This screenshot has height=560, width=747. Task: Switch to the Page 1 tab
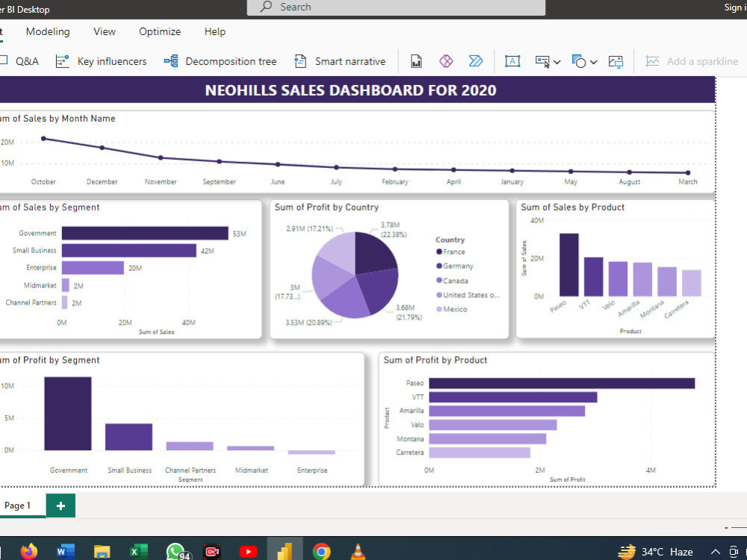point(19,505)
